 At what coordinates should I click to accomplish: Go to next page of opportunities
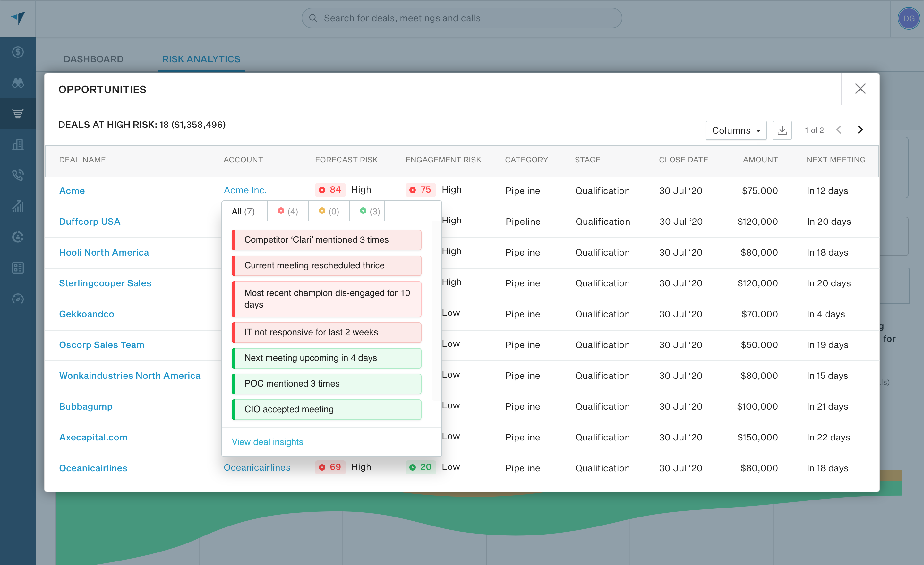pos(860,130)
